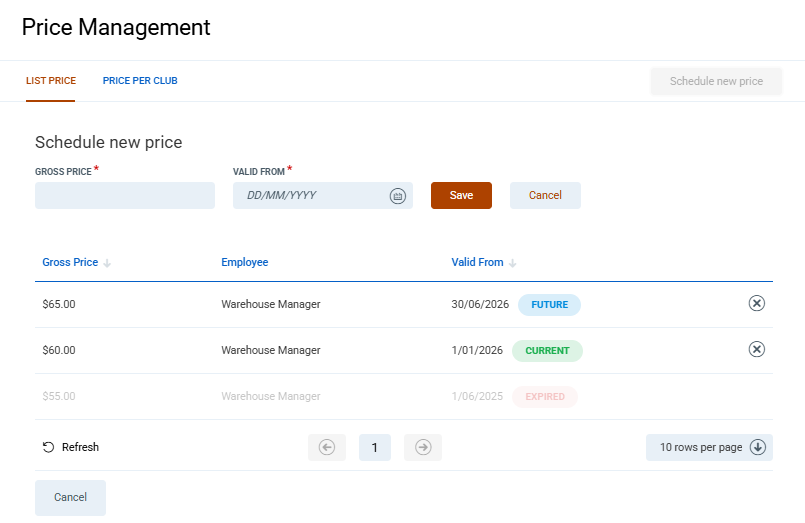Viewport: 805px width, 523px height.
Task: Switch to the Price Per Club tab
Action: click(140, 81)
